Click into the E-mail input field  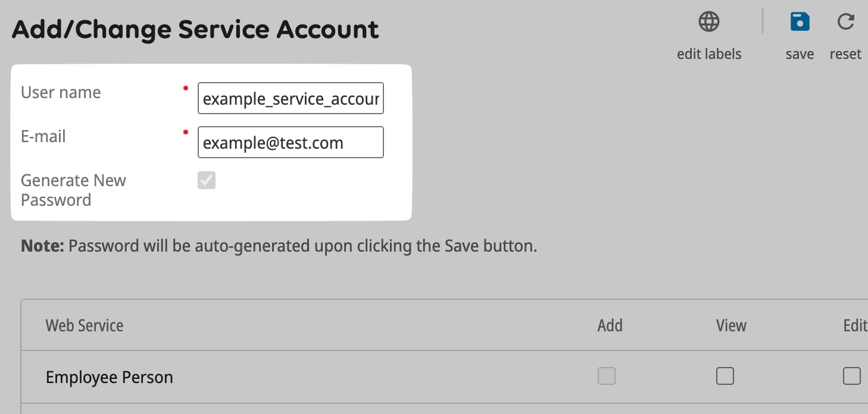[291, 143]
